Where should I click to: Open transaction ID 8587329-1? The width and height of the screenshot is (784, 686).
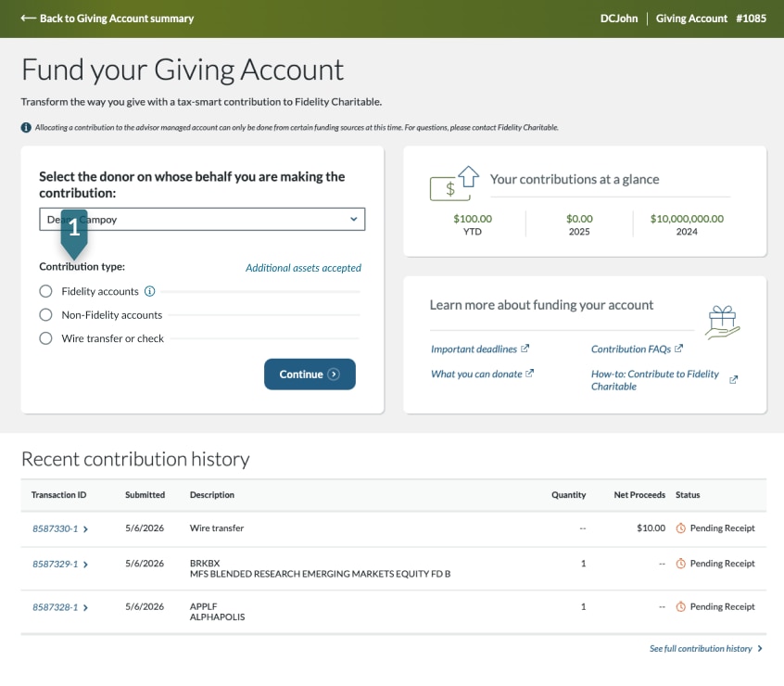(x=55, y=565)
